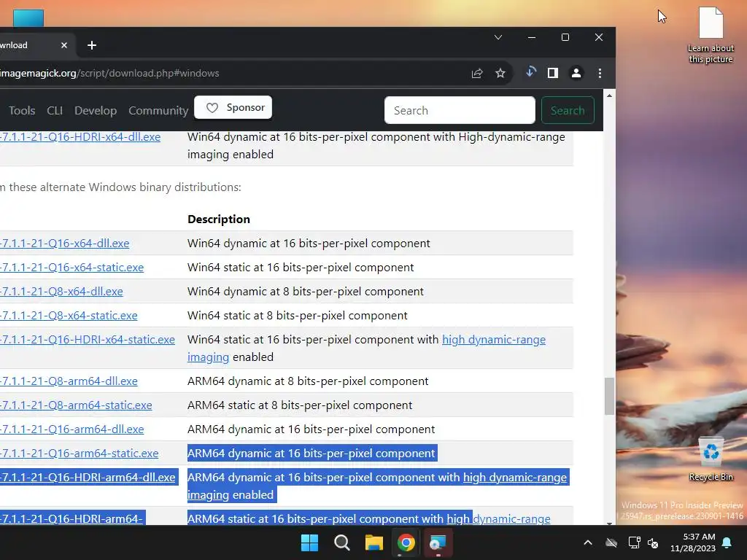Open the installer app on the taskbar

point(438,542)
